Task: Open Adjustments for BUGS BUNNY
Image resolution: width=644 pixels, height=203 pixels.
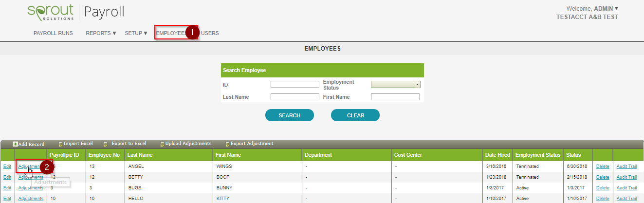Action: (31, 188)
